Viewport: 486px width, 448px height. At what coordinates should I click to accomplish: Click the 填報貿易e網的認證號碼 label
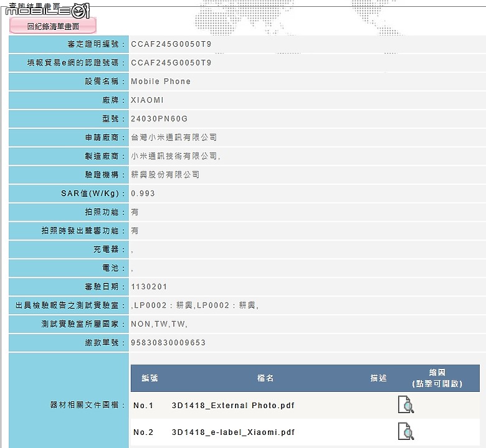75,63
